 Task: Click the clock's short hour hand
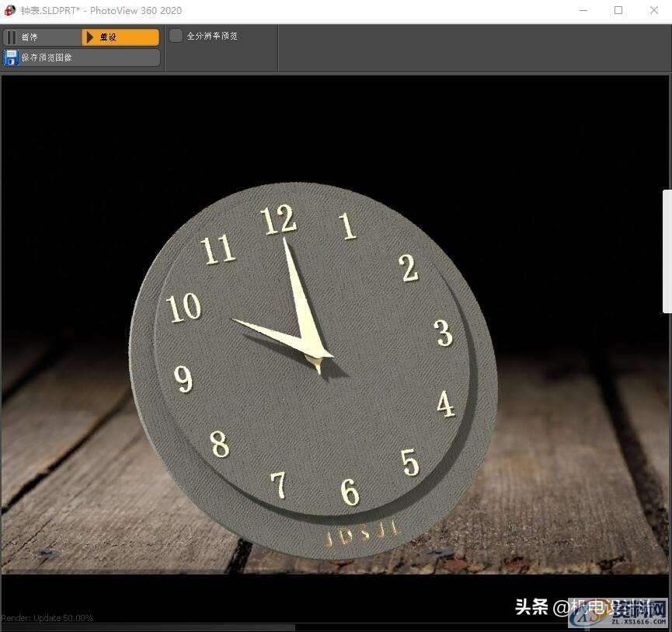point(268,333)
